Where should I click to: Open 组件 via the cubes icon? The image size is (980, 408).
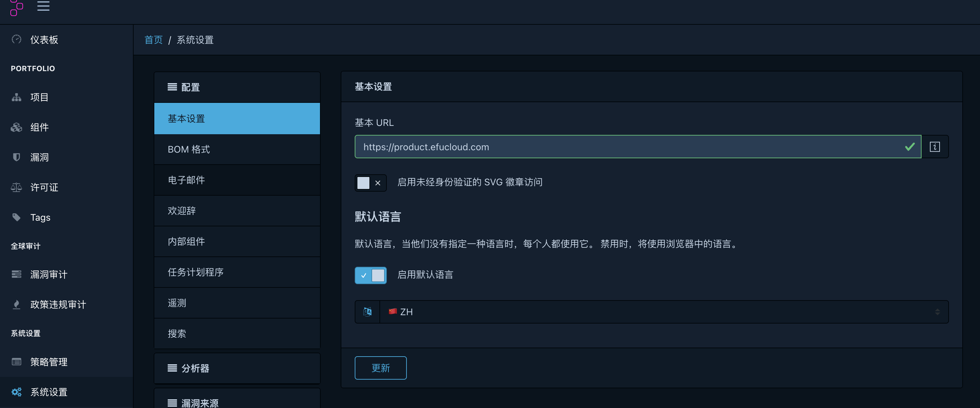click(16, 128)
